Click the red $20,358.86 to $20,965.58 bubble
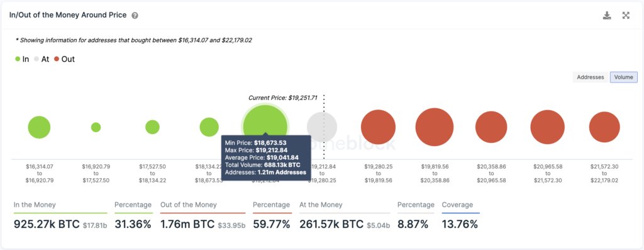 (491, 127)
